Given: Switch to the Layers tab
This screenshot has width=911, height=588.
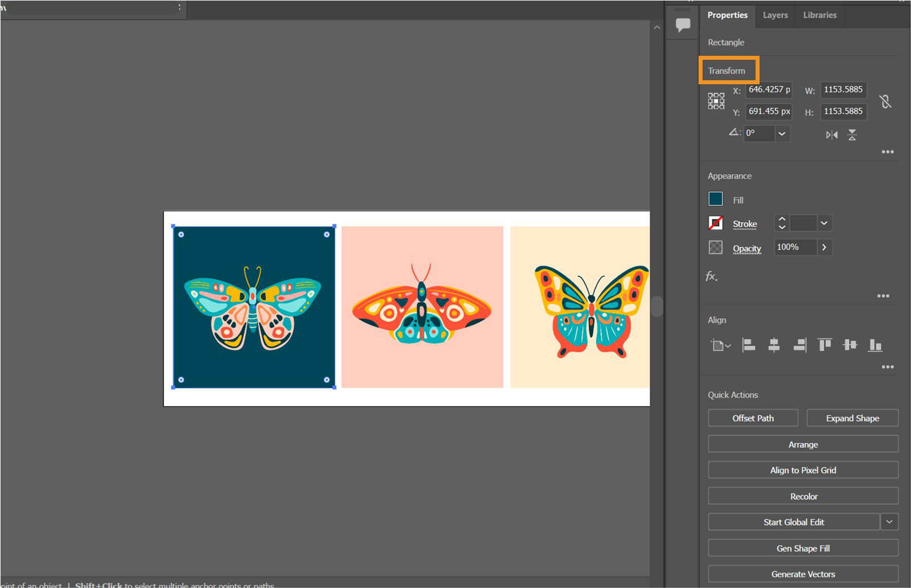Looking at the screenshot, I should [775, 15].
